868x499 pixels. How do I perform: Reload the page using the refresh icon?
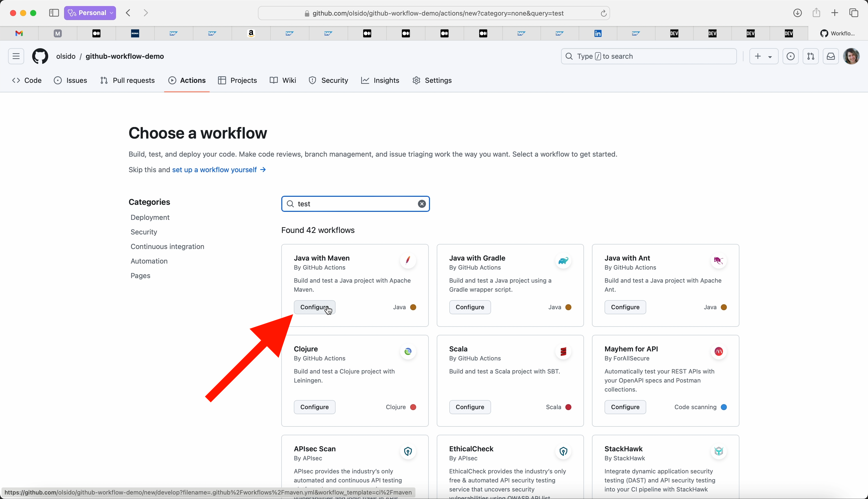(603, 13)
